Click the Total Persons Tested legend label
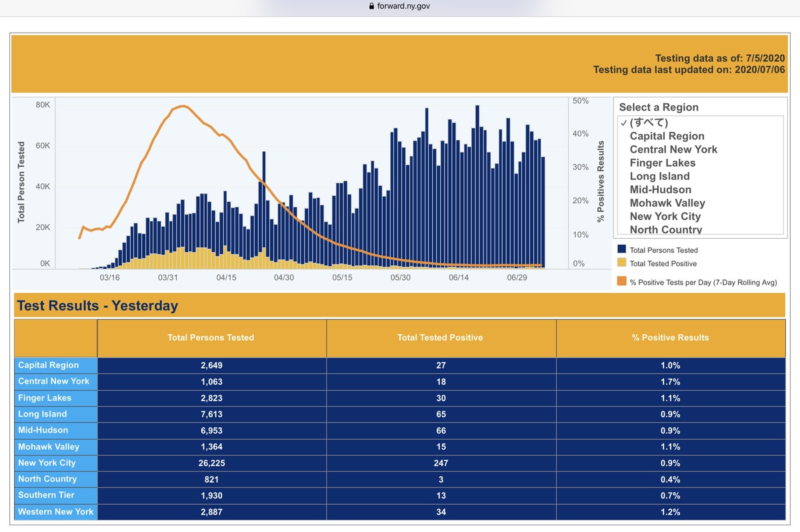 663,250
